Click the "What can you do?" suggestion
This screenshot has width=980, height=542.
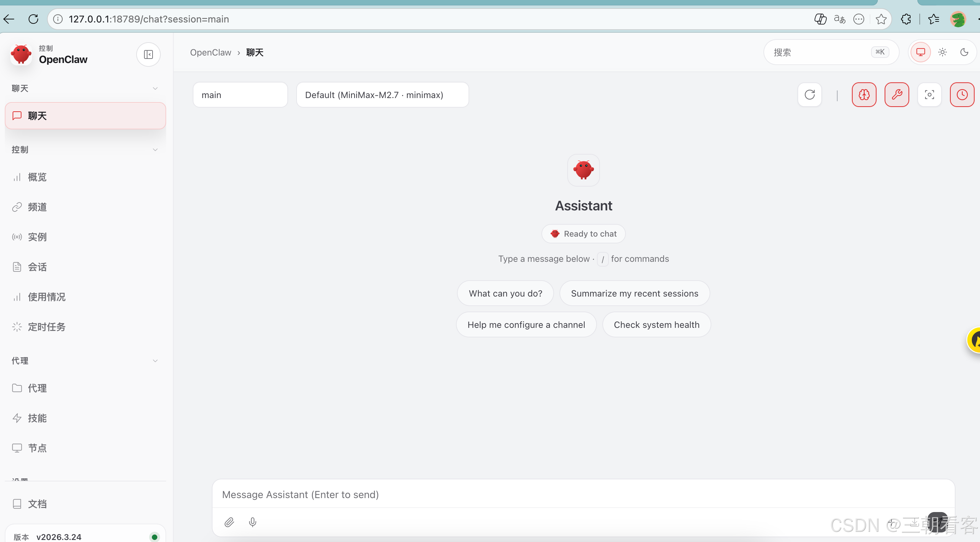pyautogui.click(x=505, y=293)
